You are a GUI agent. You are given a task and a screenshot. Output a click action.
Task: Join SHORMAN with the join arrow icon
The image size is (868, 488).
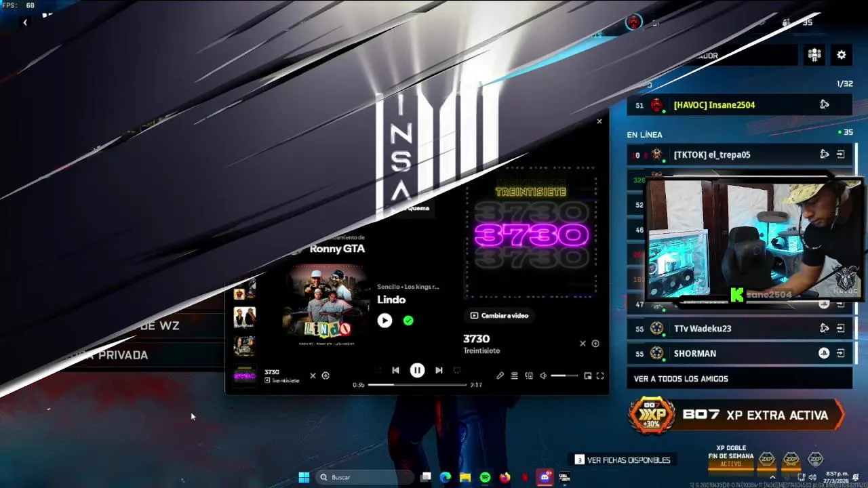coord(841,353)
